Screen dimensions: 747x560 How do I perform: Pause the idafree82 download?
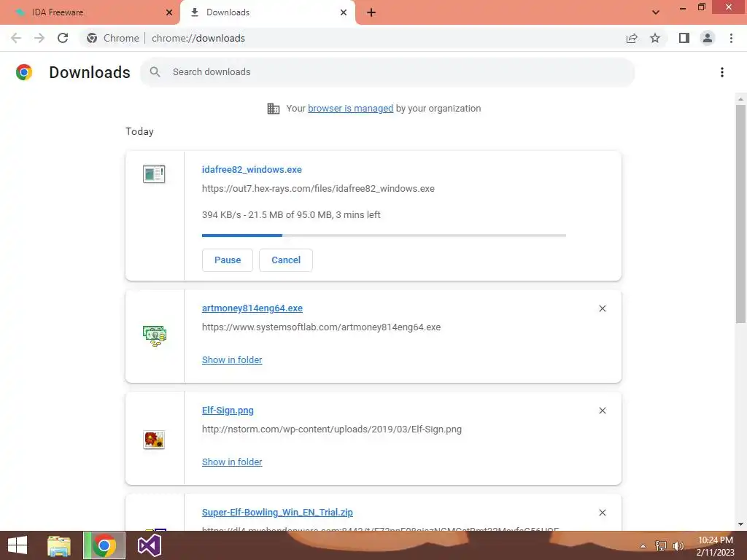coord(228,260)
